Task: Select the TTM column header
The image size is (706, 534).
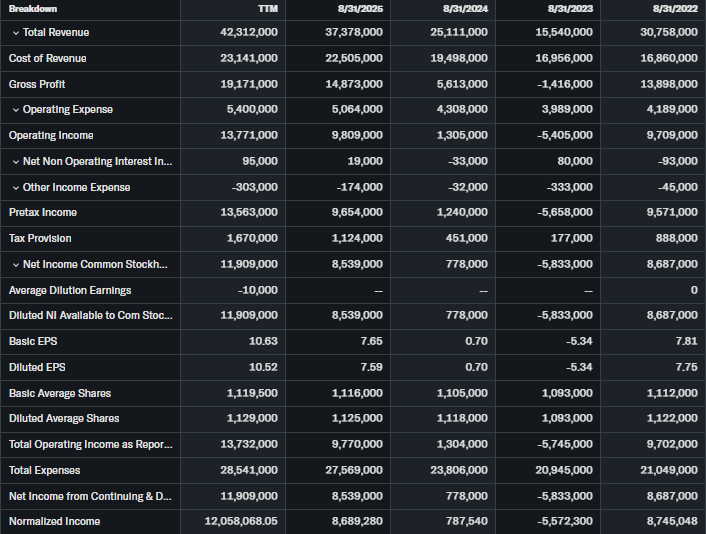Action: pyautogui.click(x=267, y=9)
